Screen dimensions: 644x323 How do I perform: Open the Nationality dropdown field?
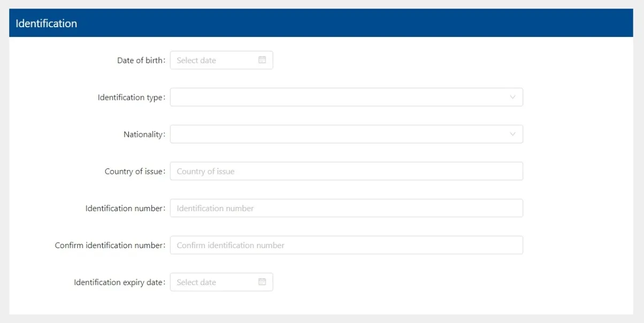pyautogui.click(x=337, y=134)
